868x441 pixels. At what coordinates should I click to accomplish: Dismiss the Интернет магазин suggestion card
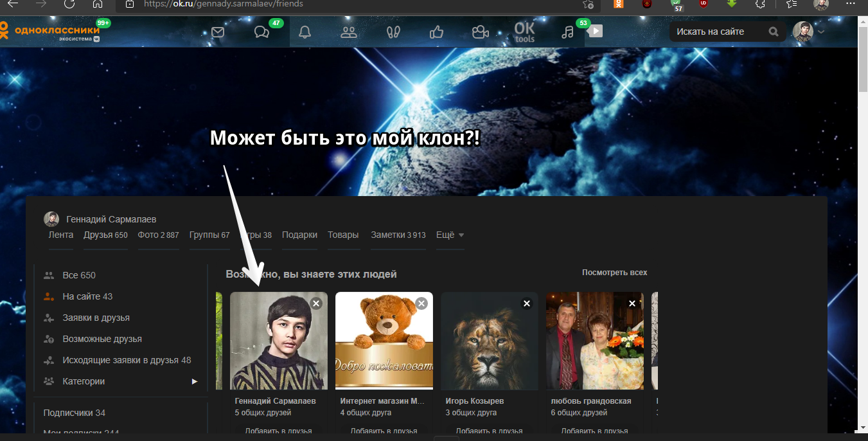[x=421, y=303]
